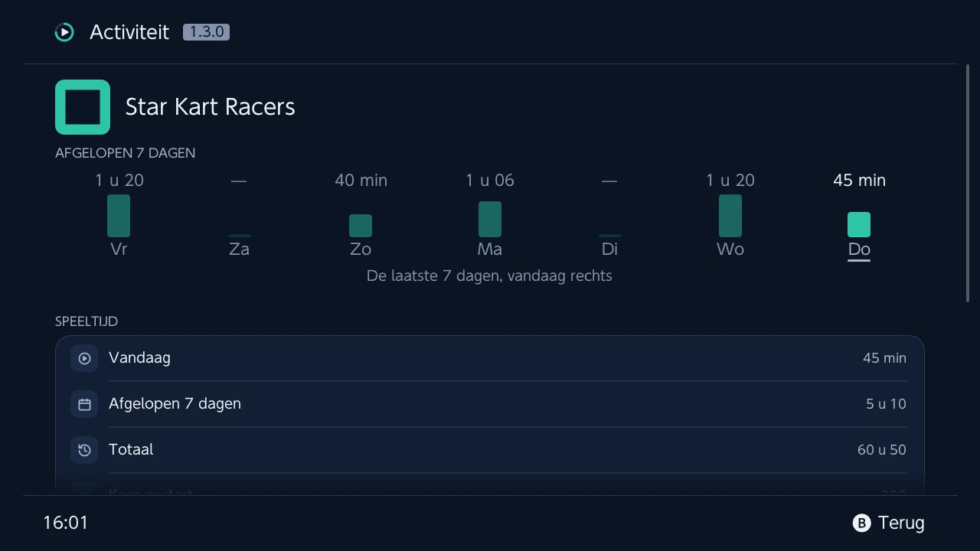This screenshot has height=551, width=980.
Task: Click the history clock icon beside Totaal
Action: click(84, 450)
